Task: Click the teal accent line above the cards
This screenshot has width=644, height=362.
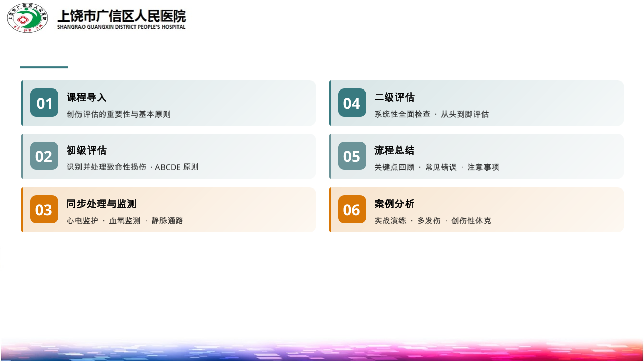Action: [x=44, y=67]
